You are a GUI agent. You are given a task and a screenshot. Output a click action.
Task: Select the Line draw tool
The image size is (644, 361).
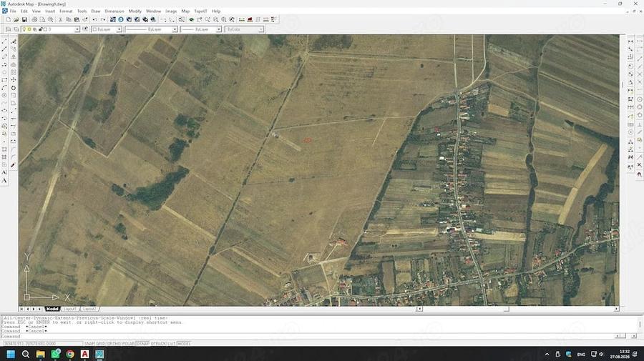click(4, 41)
